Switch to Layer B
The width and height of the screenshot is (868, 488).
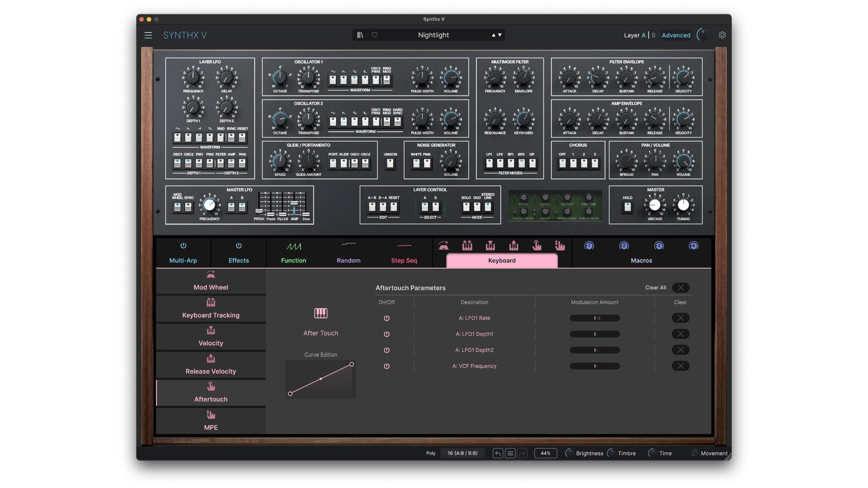pyautogui.click(x=653, y=35)
